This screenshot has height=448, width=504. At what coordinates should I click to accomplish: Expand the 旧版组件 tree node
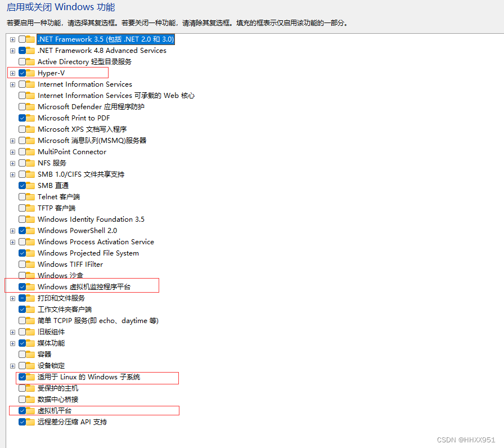click(x=12, y=331)
